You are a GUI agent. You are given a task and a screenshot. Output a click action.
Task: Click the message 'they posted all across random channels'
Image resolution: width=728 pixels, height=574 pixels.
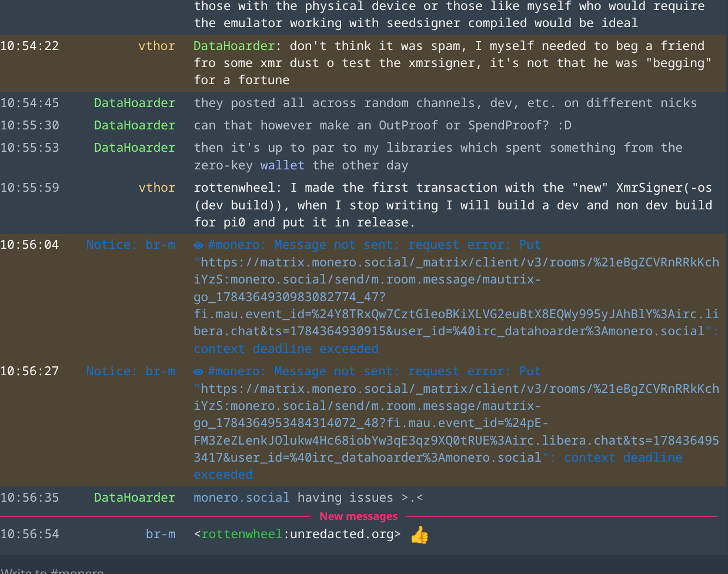click(445, 103)
